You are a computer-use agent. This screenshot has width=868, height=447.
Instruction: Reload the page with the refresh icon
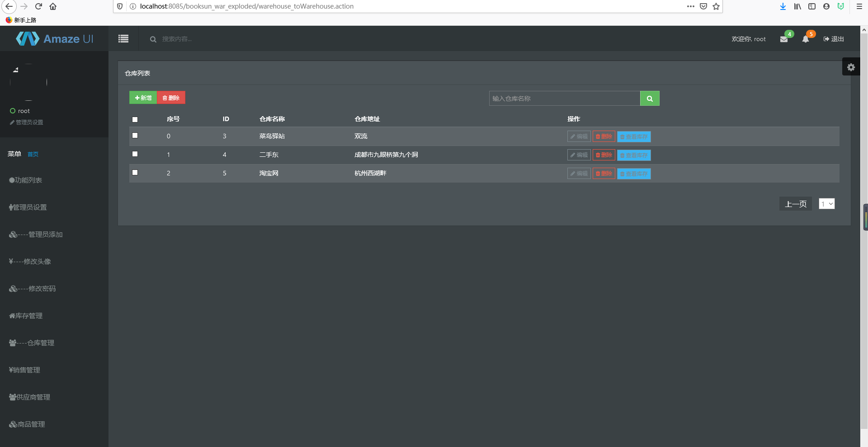pyautogui.click(x=39, y=6)
